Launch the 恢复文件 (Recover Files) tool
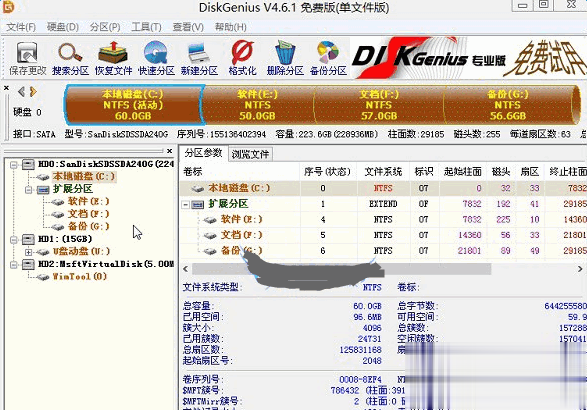587x410 pixels. click(113, 58)
